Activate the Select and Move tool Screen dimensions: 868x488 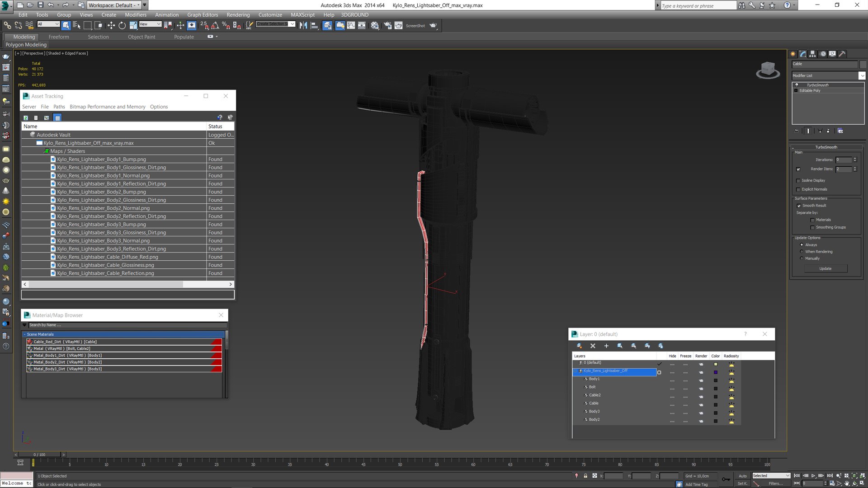[111, 25]
